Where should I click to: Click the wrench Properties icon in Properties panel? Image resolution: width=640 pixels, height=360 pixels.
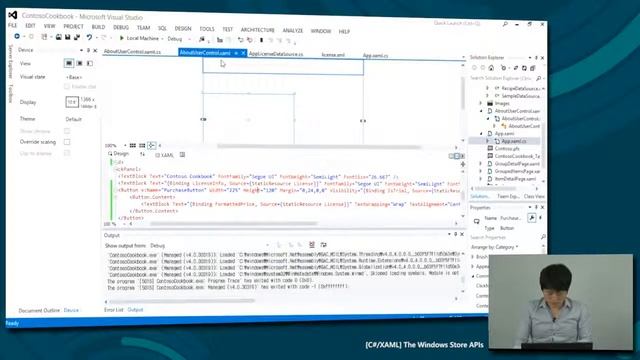click(x=531, y=218)
